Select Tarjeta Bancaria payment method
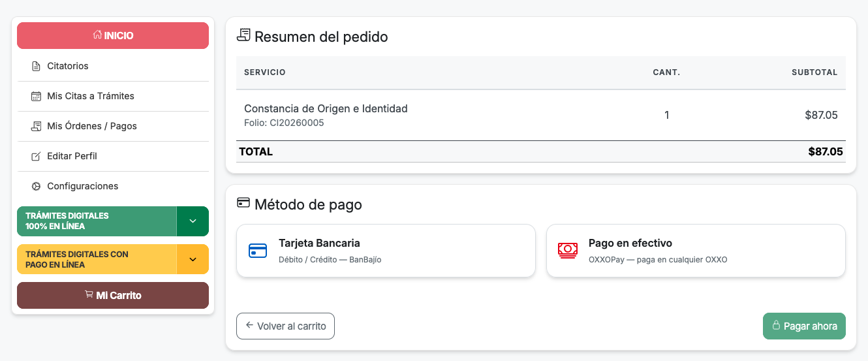 pos(386,251)
